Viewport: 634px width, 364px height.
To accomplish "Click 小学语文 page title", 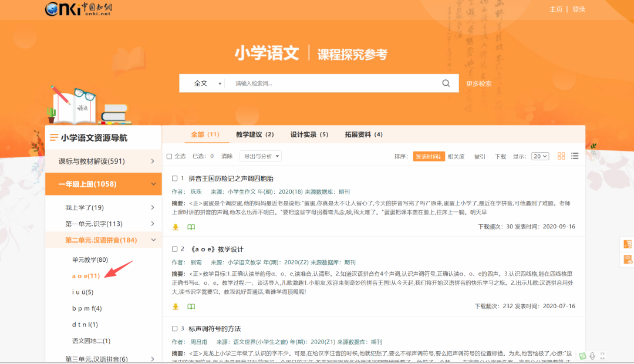I will pos(267,53).
